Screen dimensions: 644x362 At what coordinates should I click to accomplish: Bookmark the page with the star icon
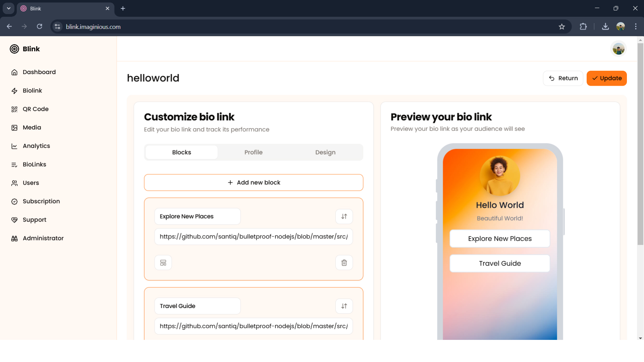click(x=562, y=26)
